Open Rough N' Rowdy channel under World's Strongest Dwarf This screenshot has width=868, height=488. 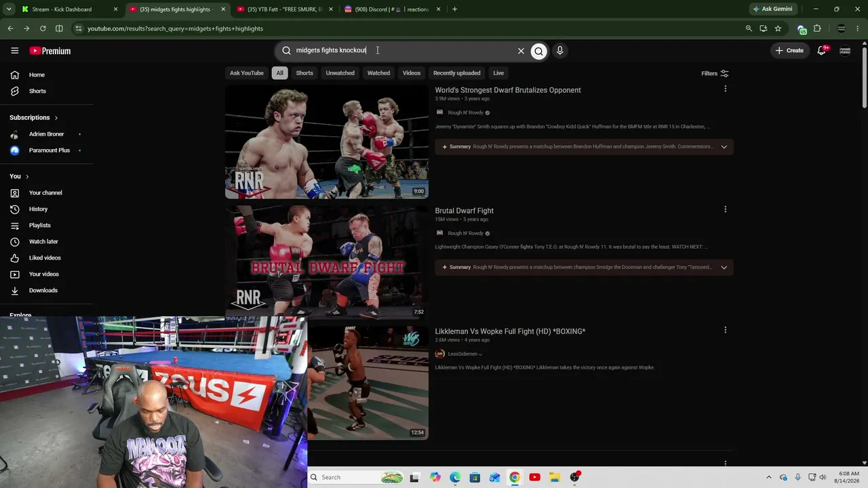[465, 113]
